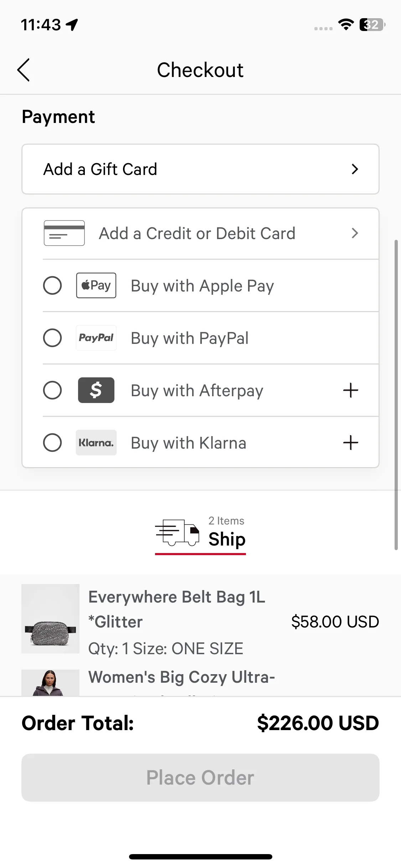Tap the Afterpay dollar-sign logo
This screenshot has height=868, width=401.
click(96, 390)
